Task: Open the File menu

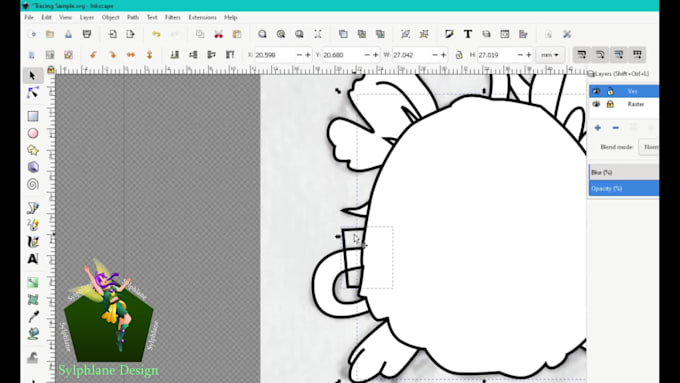Action: pos(29,17)
